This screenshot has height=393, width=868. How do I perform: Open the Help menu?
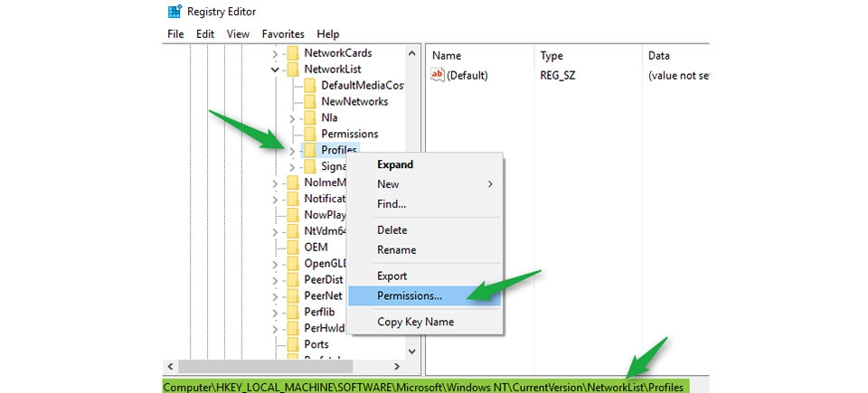tap(327, 34)
